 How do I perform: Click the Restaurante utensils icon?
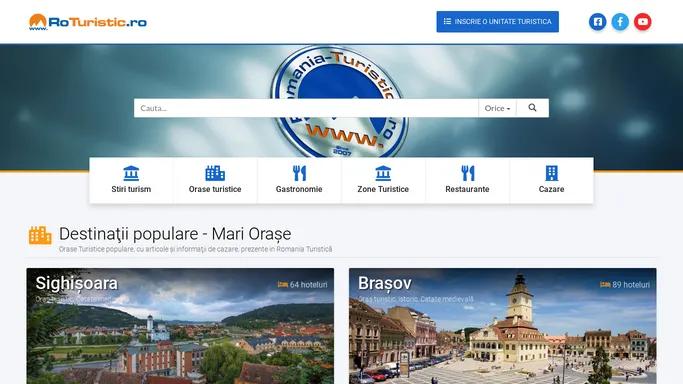coord(467,173)
